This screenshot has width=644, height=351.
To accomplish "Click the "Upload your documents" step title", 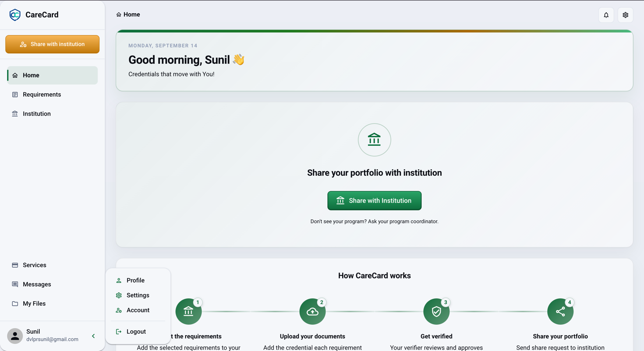I will (312, 337).
